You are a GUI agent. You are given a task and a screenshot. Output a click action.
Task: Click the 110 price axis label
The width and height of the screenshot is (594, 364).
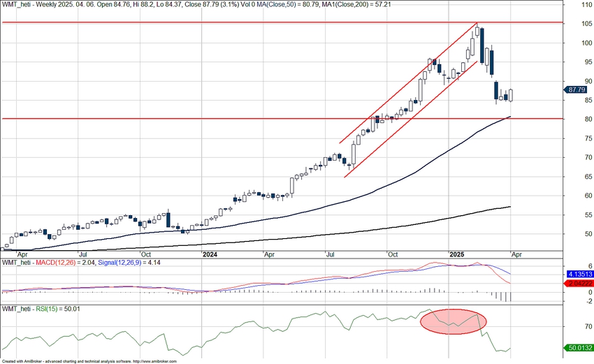[587, 4]
